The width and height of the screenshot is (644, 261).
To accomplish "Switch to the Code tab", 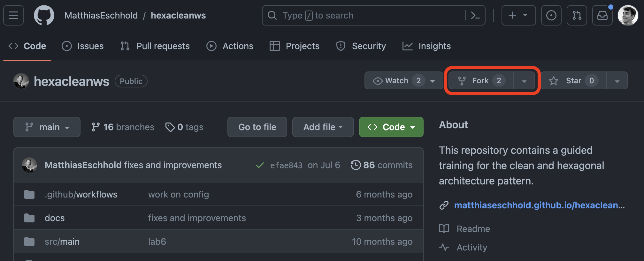I will pos(27,46).
